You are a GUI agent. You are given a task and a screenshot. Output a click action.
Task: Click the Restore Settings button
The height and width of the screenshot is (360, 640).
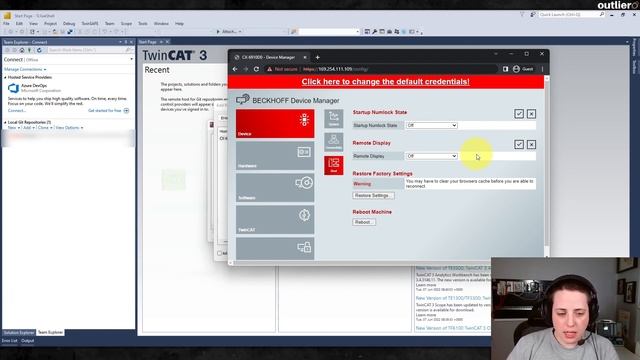pos(373,196)
